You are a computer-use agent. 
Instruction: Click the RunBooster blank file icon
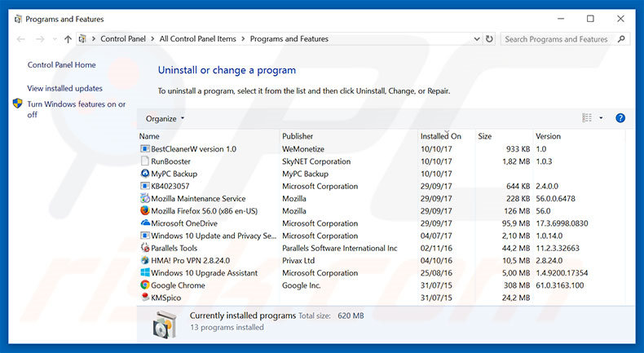tap(144, 161)
